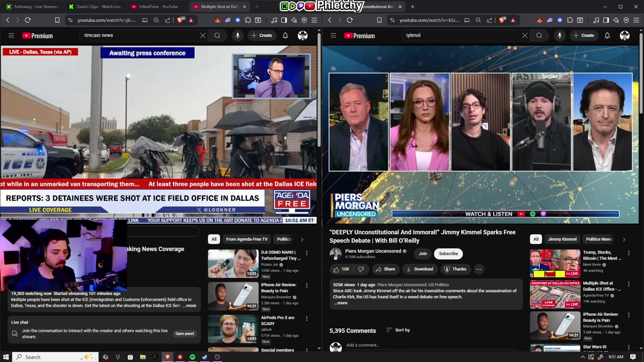
Task: Open the account avatar menu in left YouTube
Action: point(302,36)
